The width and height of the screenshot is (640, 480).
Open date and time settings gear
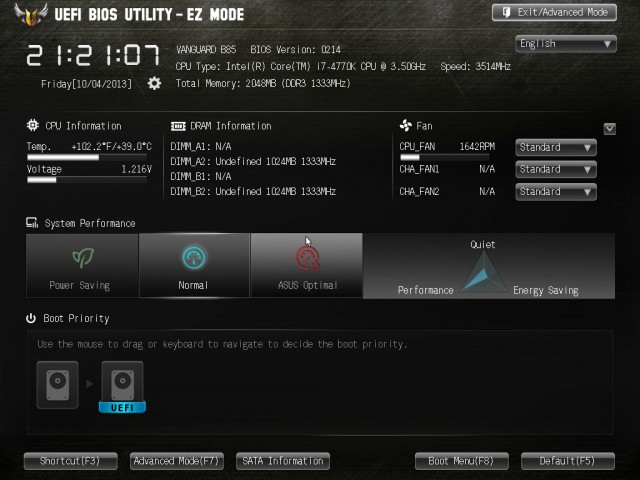click(x=154, y=84)
